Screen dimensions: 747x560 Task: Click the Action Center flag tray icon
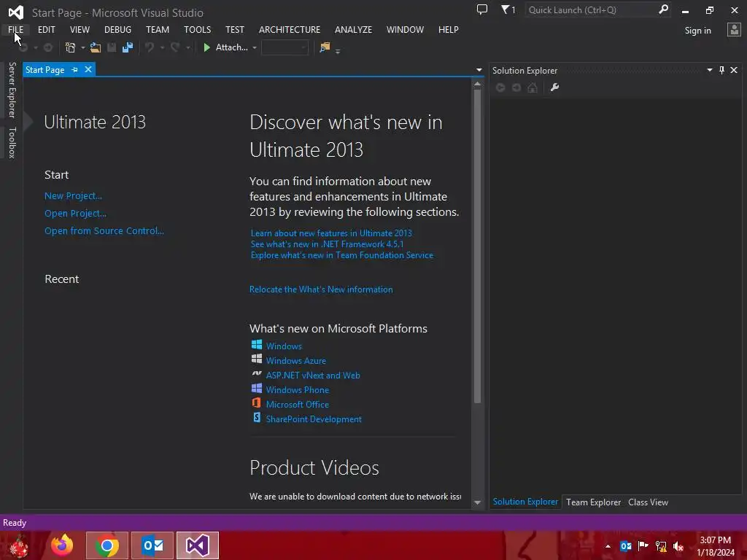pyautogui.click(x=643, y=546)
